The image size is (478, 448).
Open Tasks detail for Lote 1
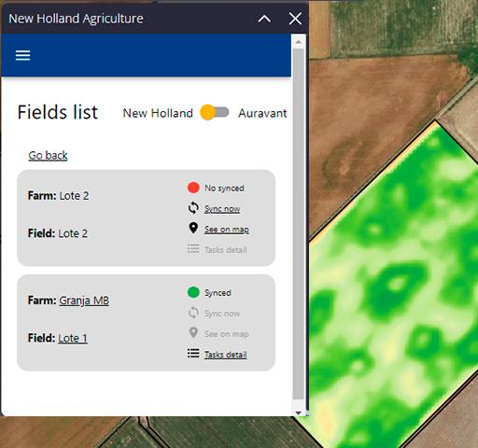tap(226, 355)
